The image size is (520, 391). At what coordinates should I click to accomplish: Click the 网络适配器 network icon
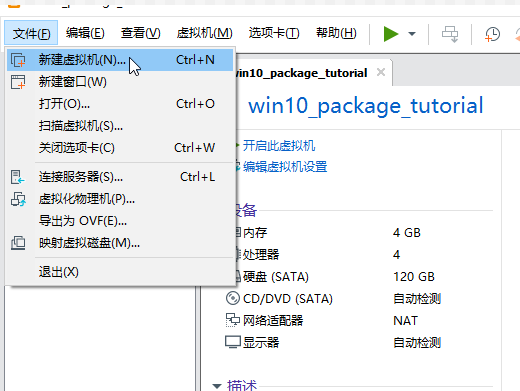point(233,320)
